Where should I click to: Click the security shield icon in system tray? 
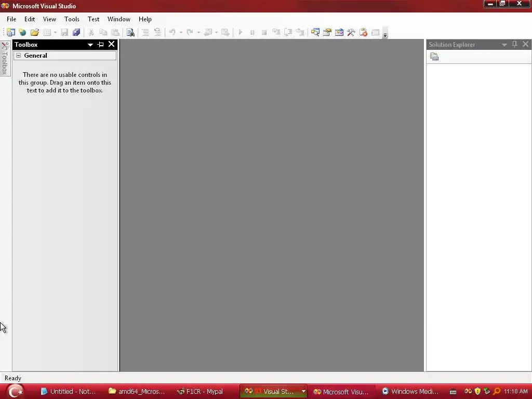click(x=478, y=391)
